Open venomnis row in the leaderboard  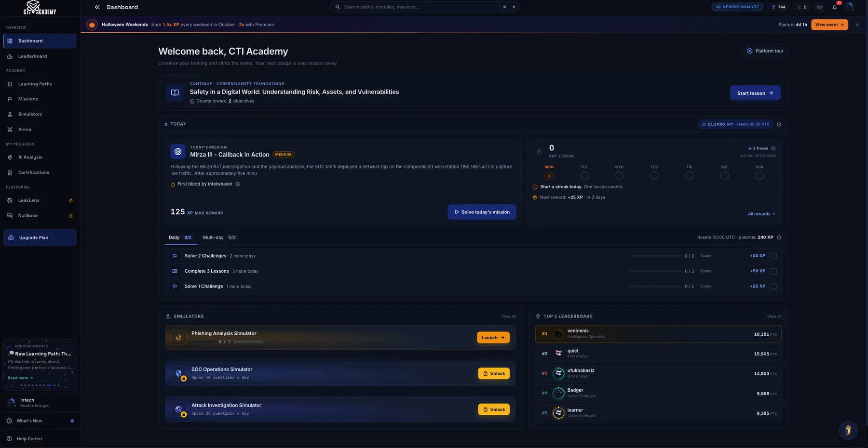click(658, 334)
